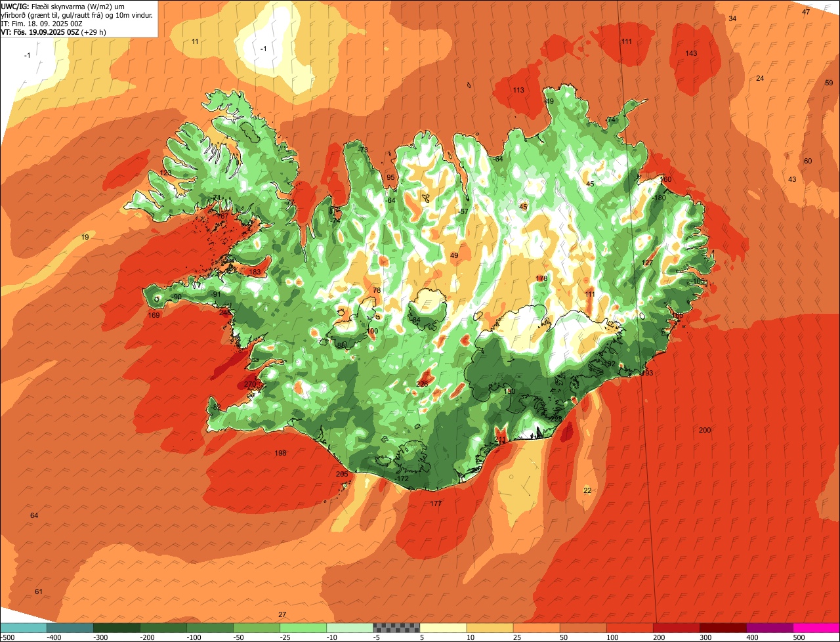This screenshot has width=840, height=642.
Task: Click the '300' legend label
Action: pos(705,637)
